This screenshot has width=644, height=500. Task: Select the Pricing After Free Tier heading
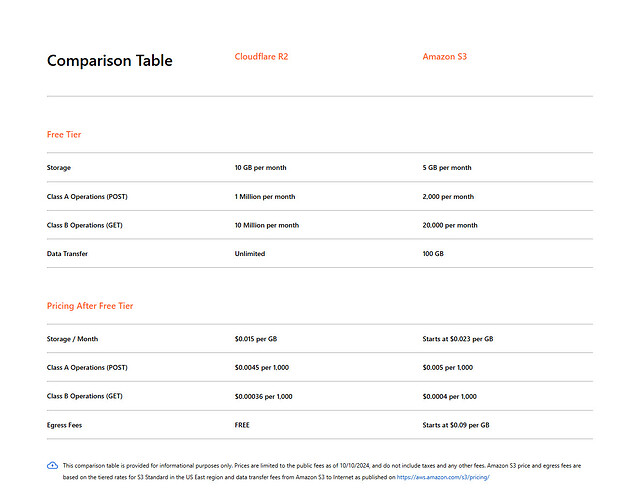90,306
